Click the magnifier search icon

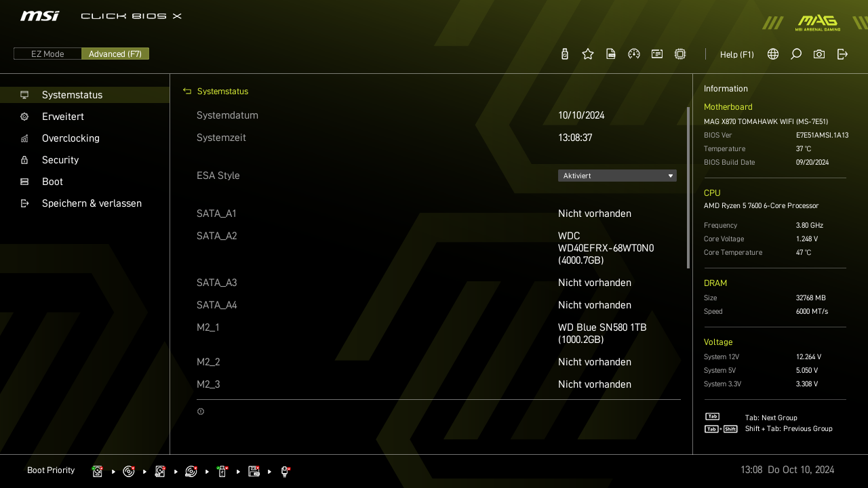796,54
